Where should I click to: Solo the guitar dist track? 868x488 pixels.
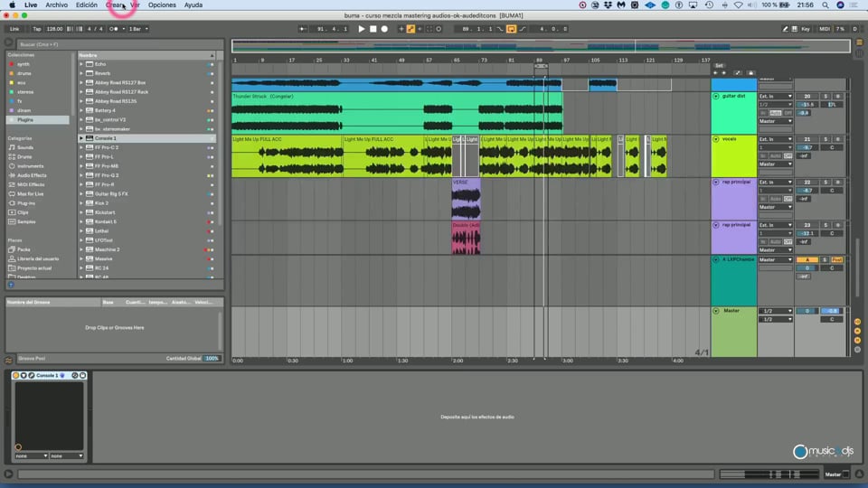tap(826, 97)
